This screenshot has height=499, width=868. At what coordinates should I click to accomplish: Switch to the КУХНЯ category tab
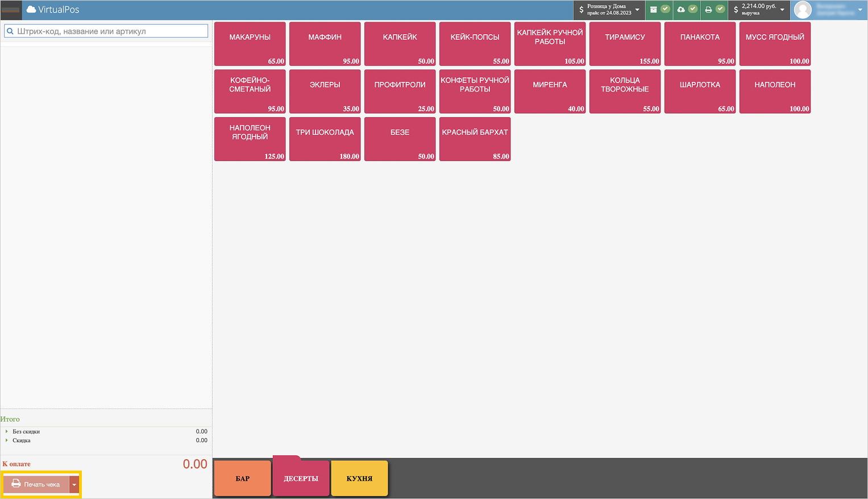[x=359, y=479]
